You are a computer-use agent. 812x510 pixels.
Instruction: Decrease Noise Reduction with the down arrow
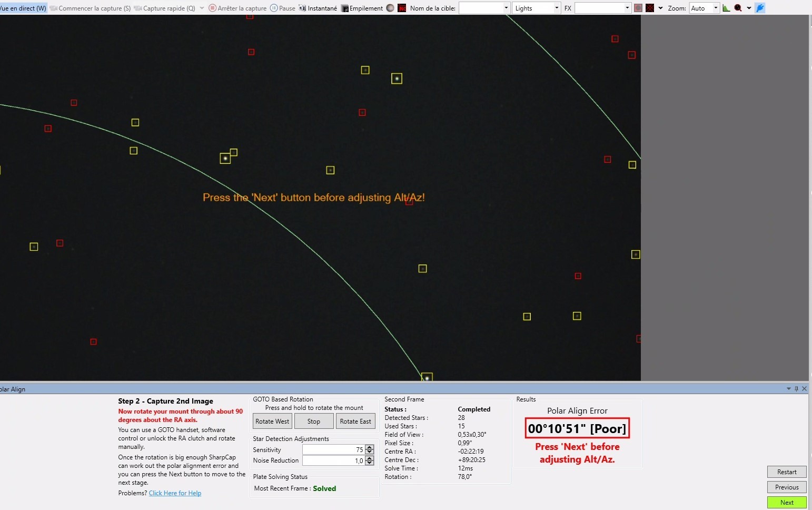click(x=370, y=463)
